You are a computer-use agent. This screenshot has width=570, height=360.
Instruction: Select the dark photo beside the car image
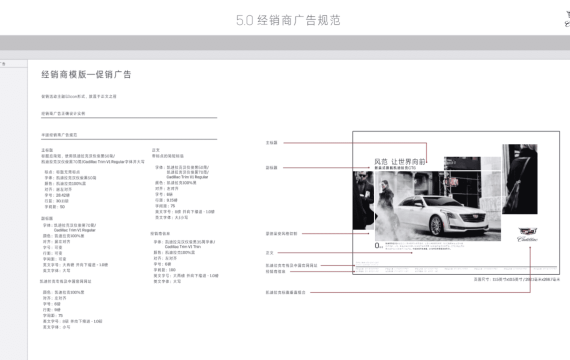(519, 179)
